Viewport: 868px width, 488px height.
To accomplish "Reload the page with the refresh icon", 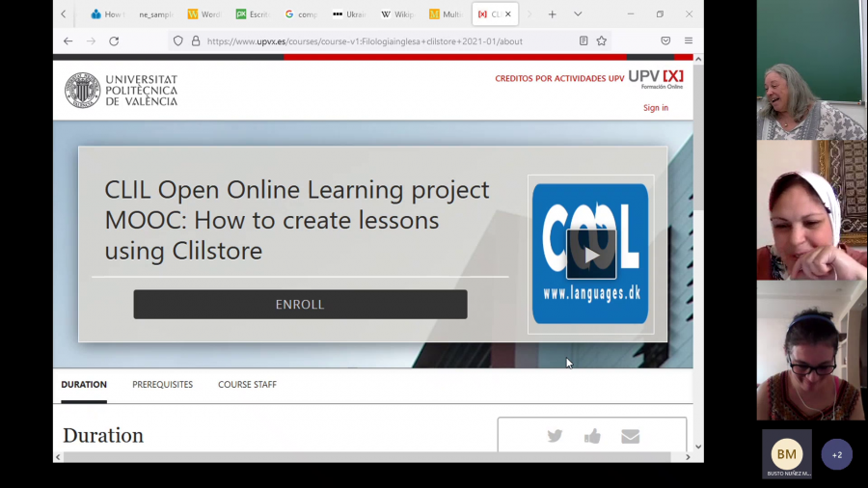I will click(x=114, y=41).
